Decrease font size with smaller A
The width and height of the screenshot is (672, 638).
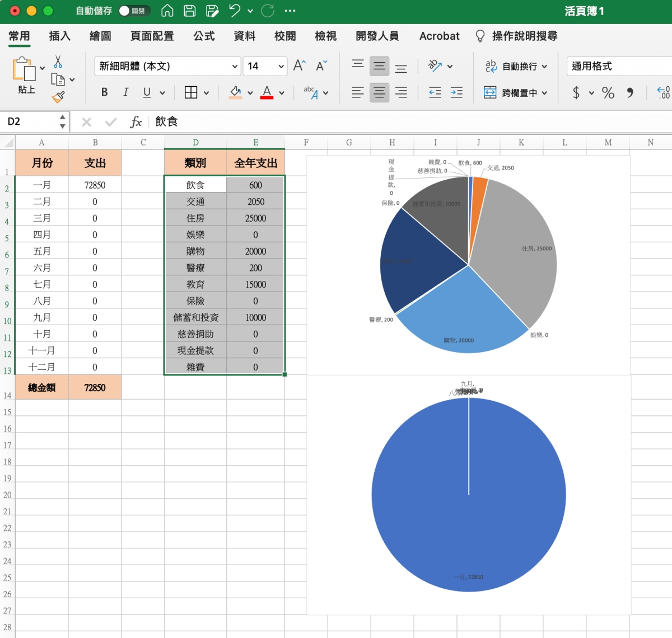tap(321, 66)
